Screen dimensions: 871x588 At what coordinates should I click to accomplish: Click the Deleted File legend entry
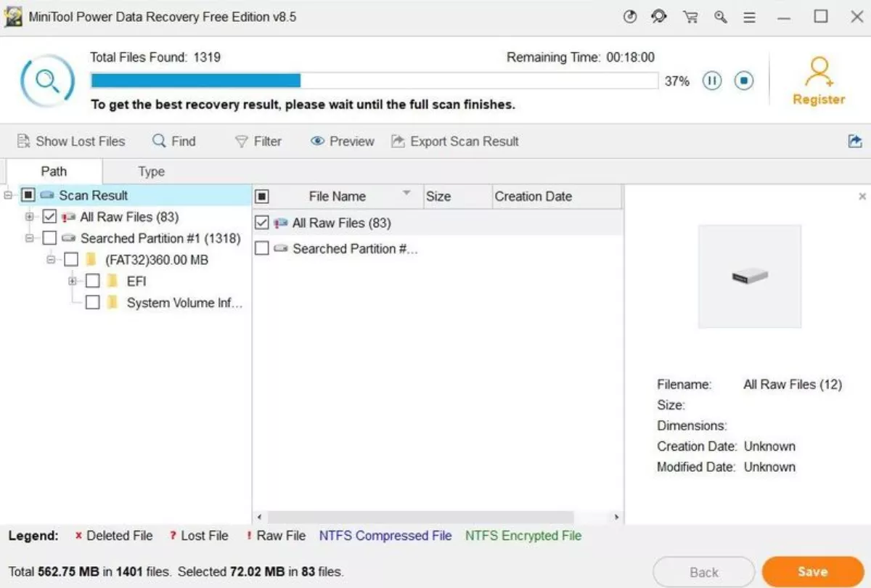114,536
